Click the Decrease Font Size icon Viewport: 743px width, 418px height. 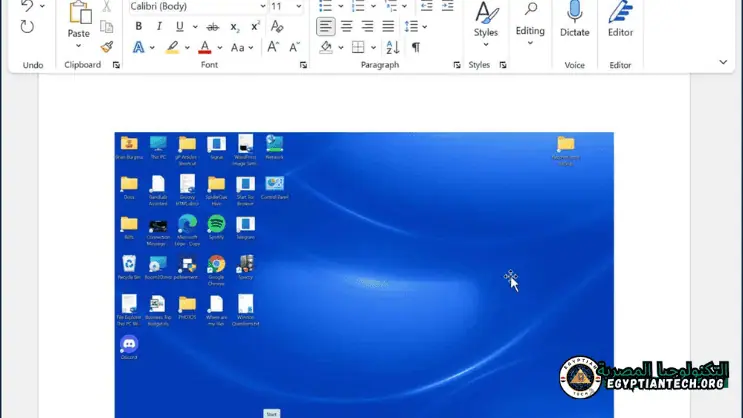coord(294,47)
